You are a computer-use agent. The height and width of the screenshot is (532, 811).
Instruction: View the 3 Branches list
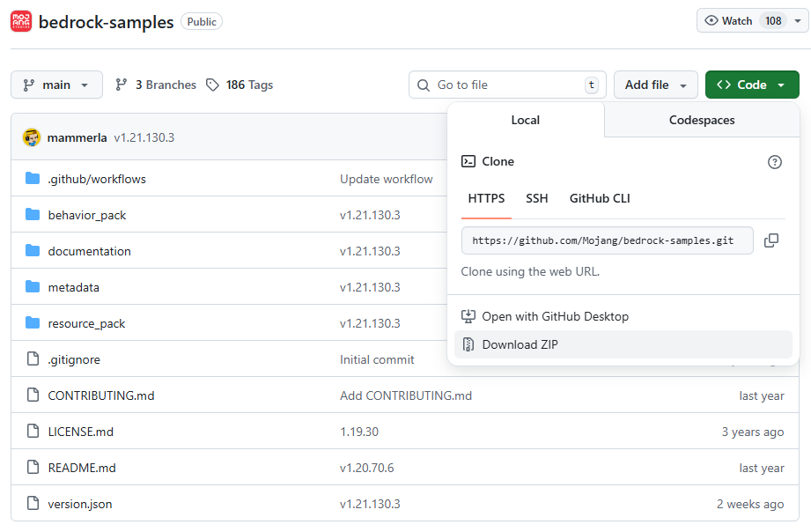click(156, 85)
